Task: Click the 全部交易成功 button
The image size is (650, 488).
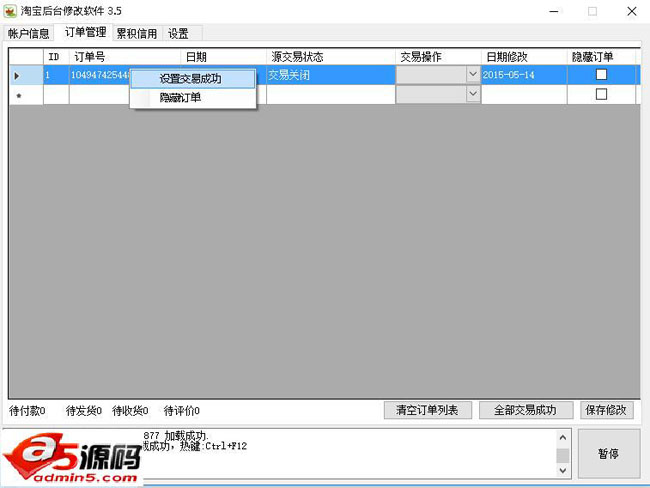Action: coord(526,410)
